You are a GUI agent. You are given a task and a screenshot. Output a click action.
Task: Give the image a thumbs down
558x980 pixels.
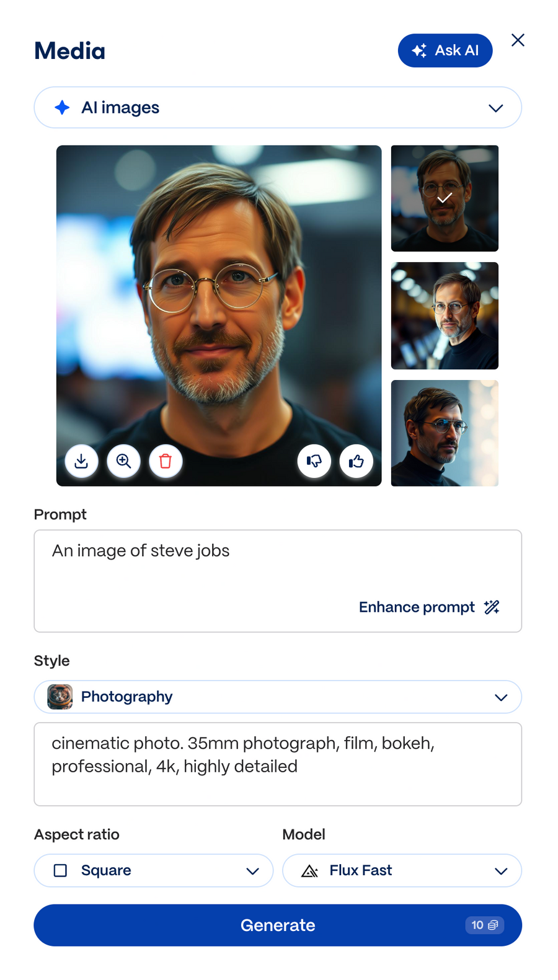coord(314,461)
